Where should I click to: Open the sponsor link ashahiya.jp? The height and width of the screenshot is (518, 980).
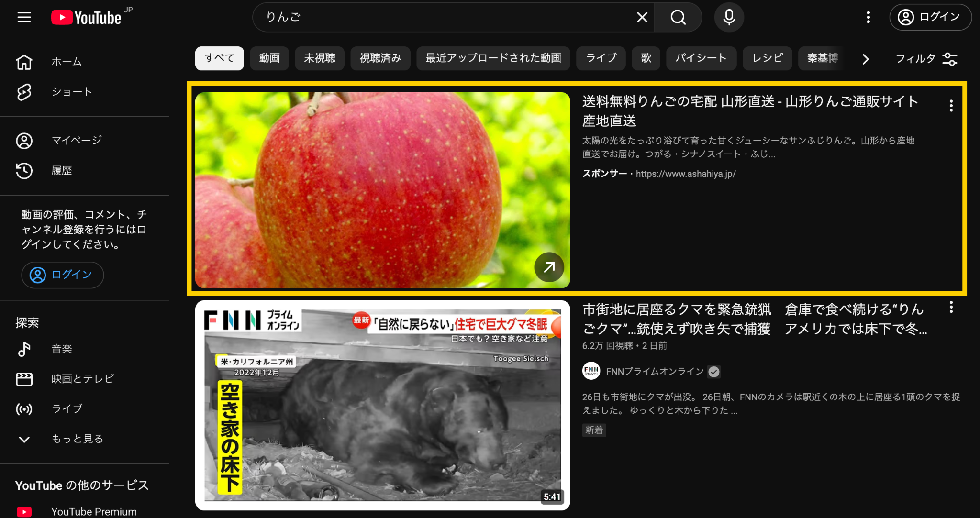coord(686,174)
